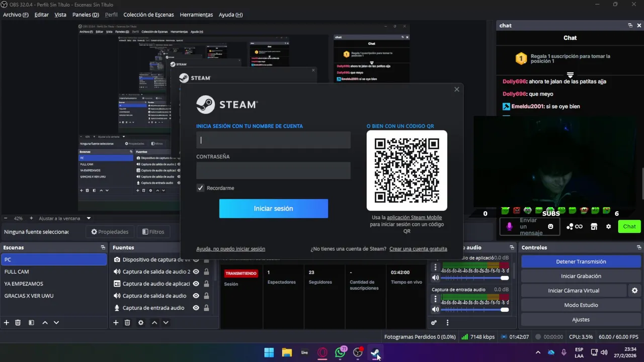Click Steam account name input field
The width and height of the screenshot is (644, 362).
pos(273,140)
